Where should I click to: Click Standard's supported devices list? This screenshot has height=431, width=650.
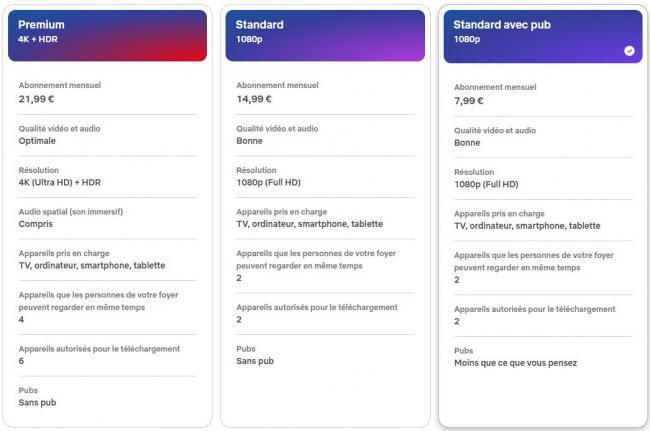[x=310, y=224]
